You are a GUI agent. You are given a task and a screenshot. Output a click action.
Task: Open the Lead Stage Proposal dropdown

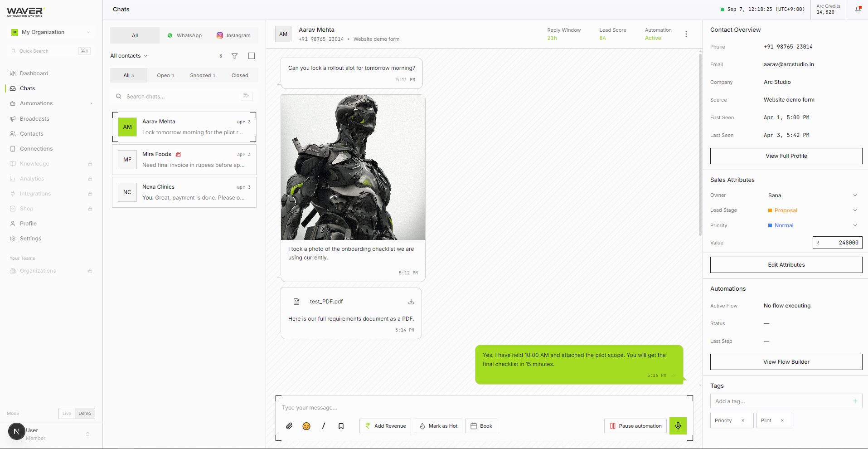pyautogui.click(x=813, y=210)
